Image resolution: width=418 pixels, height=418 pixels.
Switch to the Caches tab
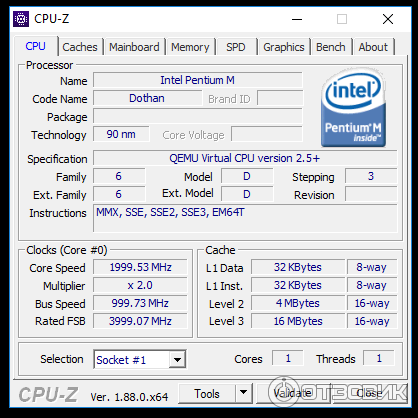pos(80,47)
